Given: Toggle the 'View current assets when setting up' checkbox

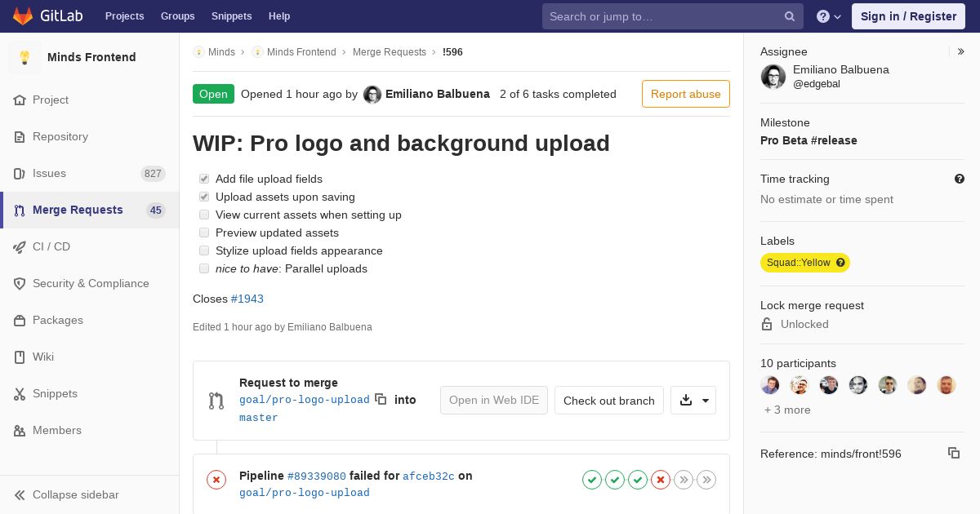Looking at the screenshot, I should coord(204,215).
